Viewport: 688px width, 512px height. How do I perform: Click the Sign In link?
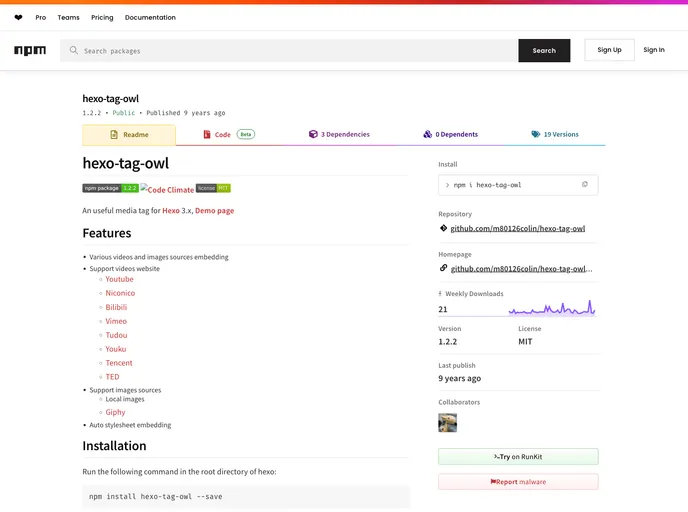pyautogui.click(x=654, y=50)
